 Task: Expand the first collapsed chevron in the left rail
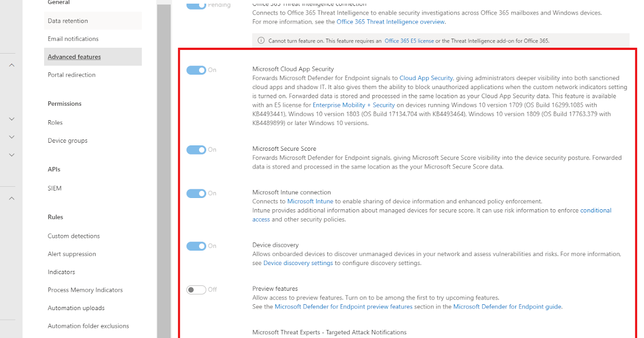pos(11,119)
